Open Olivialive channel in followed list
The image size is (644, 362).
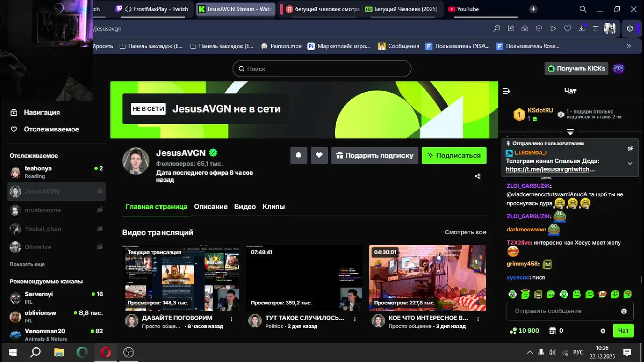coord(56,247)
